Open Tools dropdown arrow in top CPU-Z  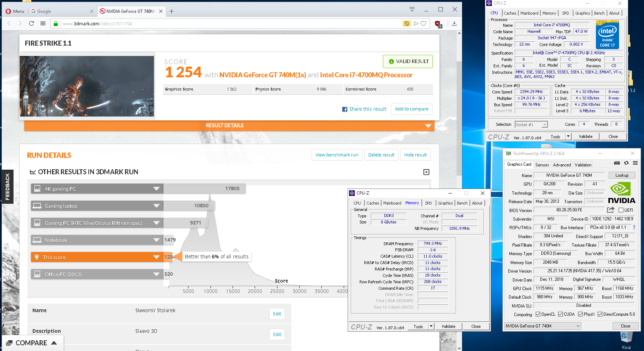568,136
